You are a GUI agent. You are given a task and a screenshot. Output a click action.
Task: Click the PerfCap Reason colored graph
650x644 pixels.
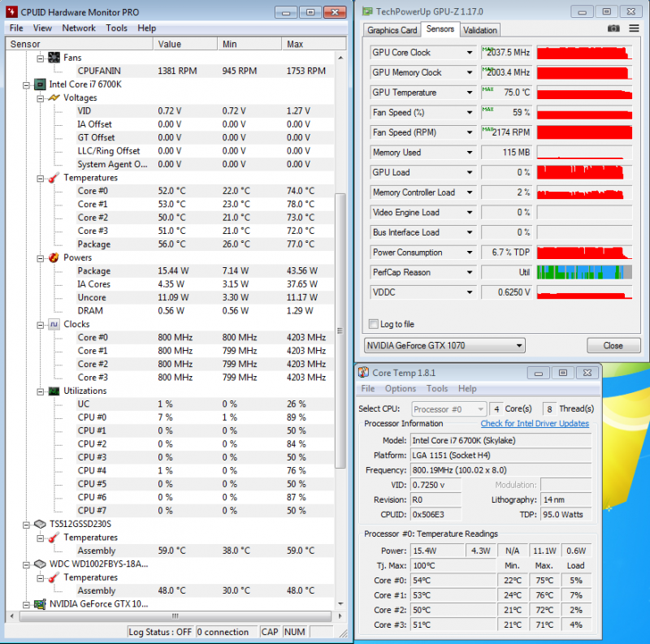click(x=584, y=272)
